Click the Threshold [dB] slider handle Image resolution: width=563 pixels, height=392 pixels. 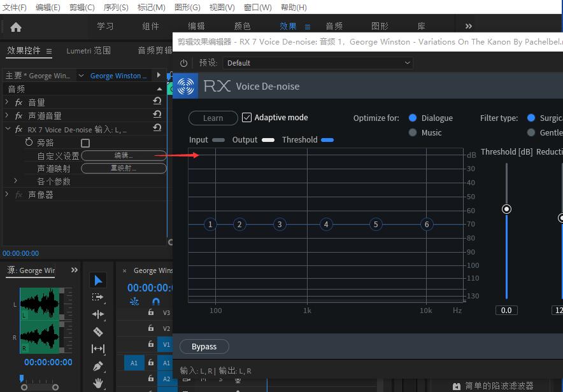506,209
